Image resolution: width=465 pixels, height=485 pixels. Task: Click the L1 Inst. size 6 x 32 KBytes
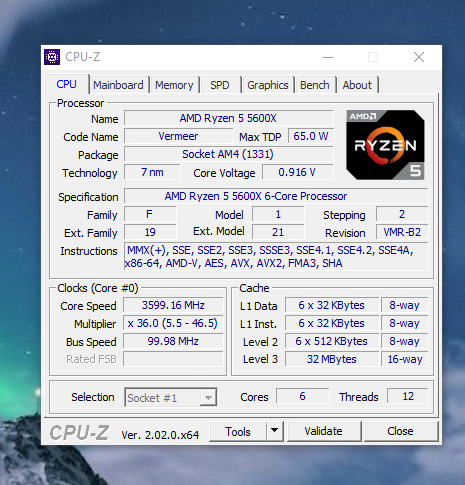[x=332, y=323]
